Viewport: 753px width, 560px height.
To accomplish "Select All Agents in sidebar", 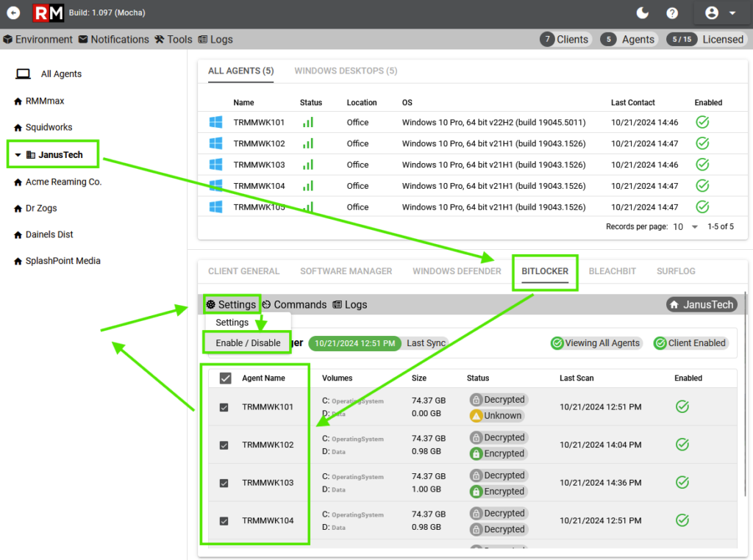I will click(x=61, y=74).
